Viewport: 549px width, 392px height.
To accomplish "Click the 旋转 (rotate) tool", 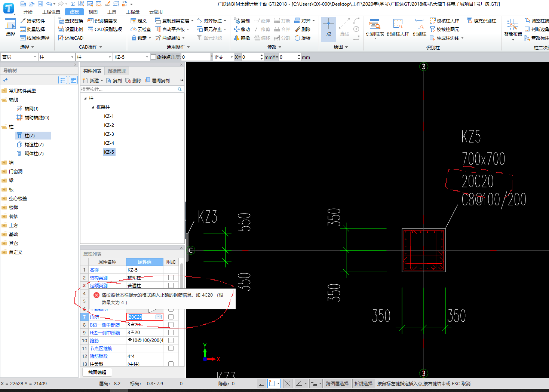I will [x=303, y=38].
